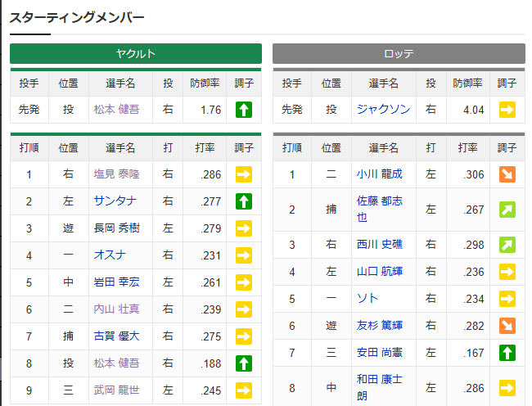Viewport: 532px width, 406px height.
Task: Open 小川 龍成 player link
Action: tap(379, 174)
